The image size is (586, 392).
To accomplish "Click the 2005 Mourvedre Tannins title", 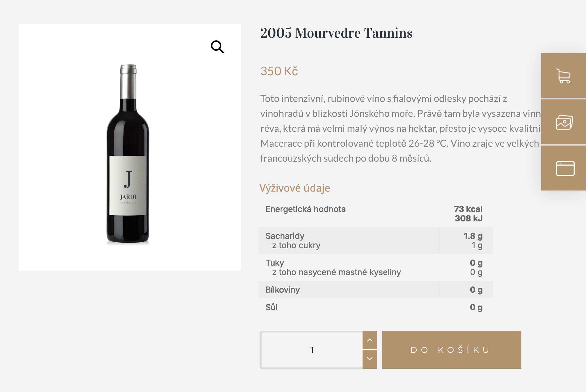I will (336, 33).
